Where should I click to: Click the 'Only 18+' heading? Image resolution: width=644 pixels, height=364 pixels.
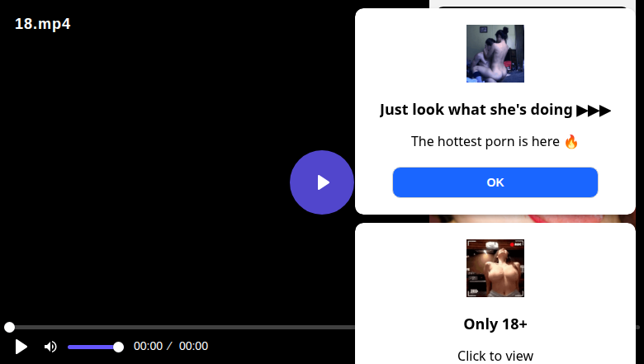click(x=495, y=324)
